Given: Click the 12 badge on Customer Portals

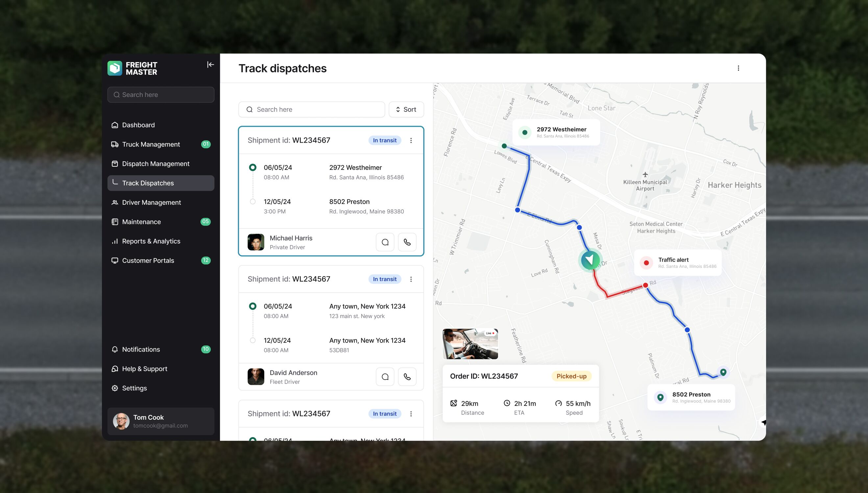Looking at the screenshot, I should pyautogui.click(x=205, y=260).
